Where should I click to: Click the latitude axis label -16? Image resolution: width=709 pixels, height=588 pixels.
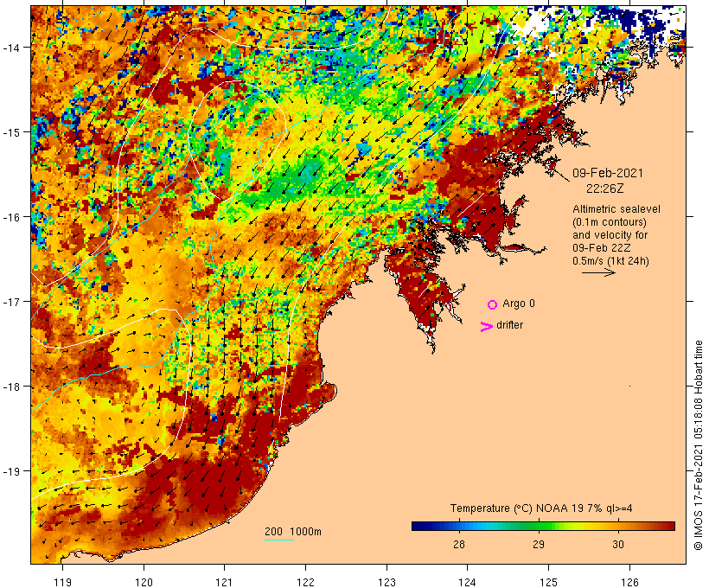point(11,217)
